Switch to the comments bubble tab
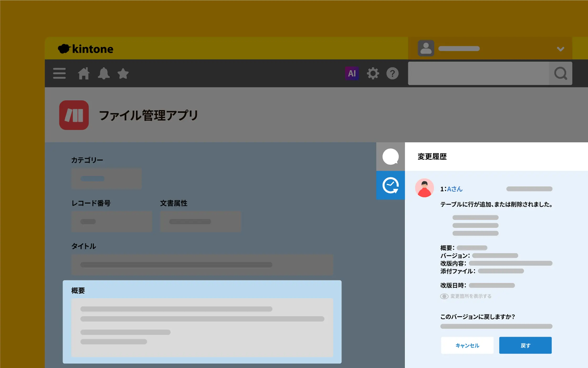 [x=390, y=157]
